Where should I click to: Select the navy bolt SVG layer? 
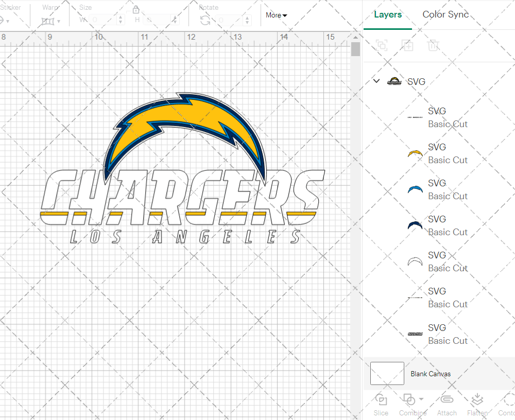pyautogui.click(x=438, y=225)
